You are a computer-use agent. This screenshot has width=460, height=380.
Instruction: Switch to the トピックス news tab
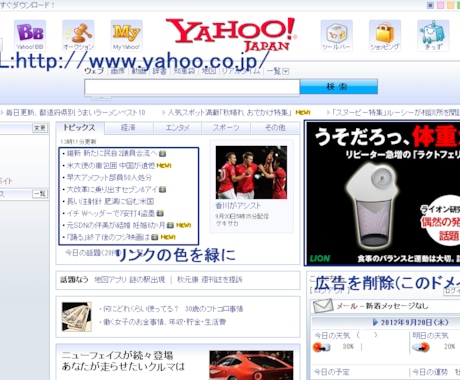tap(79, 128)
